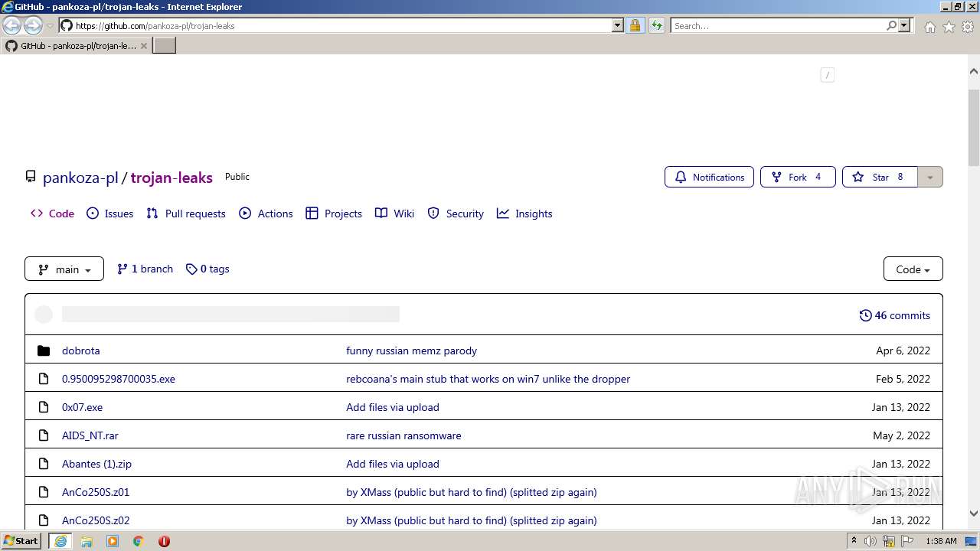Open file AnCo250S.z02
Screen dimensions: 980x551
[96, 520]
